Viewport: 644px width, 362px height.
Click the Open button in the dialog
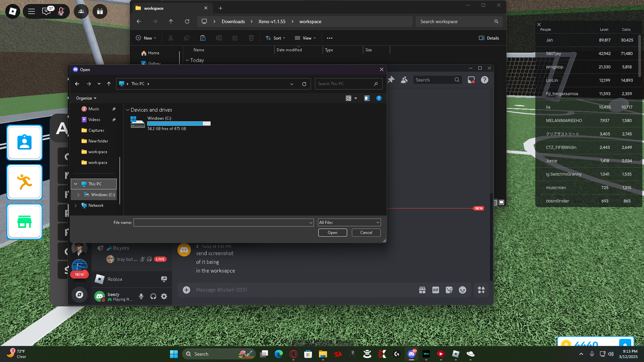tap(332, 233)
